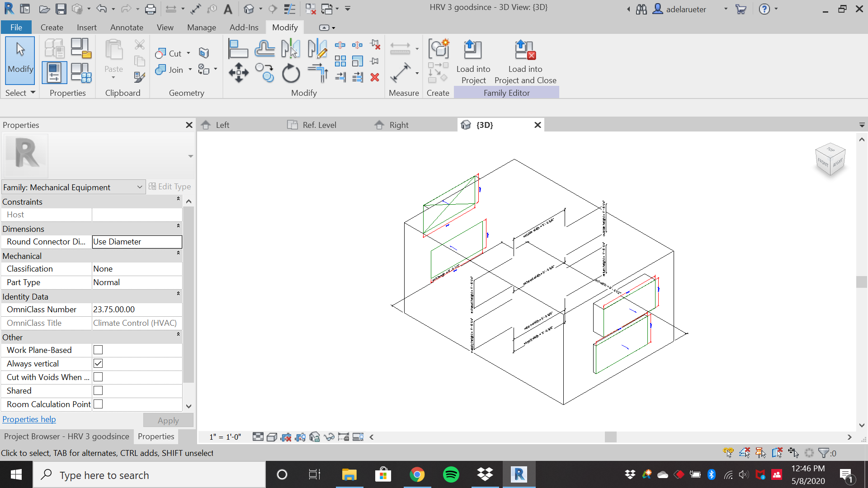The width and height of the screenshot is (868, 488).
Task: Open the Family: Mechanical Equipment dropdown
Action: pyautogui.click(x=140, y=187)
